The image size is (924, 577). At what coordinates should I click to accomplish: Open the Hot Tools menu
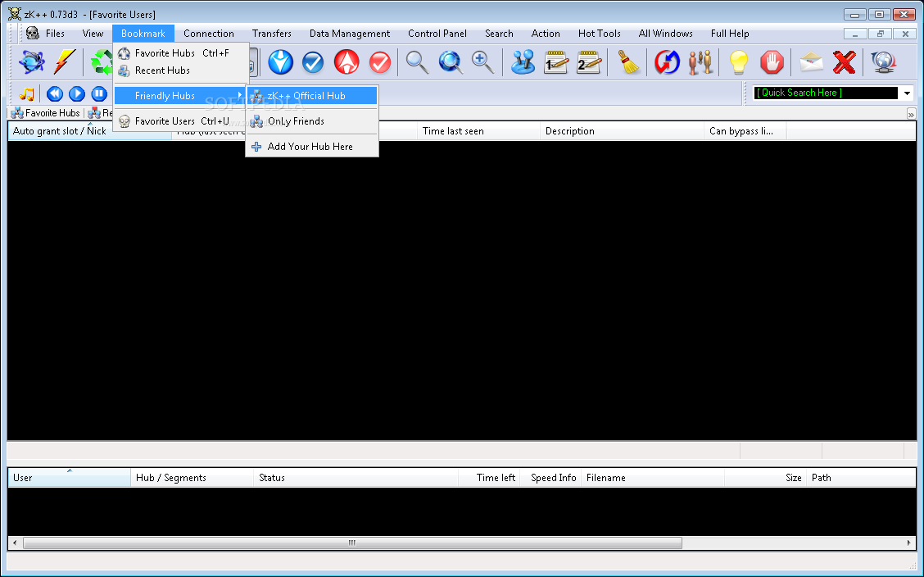(x=600, y=34)
